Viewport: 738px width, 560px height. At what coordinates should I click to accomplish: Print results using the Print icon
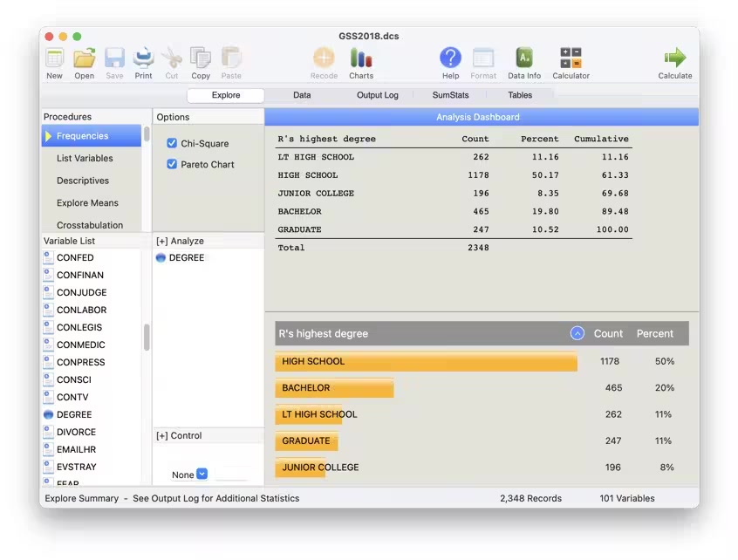(x=143, y=58)
